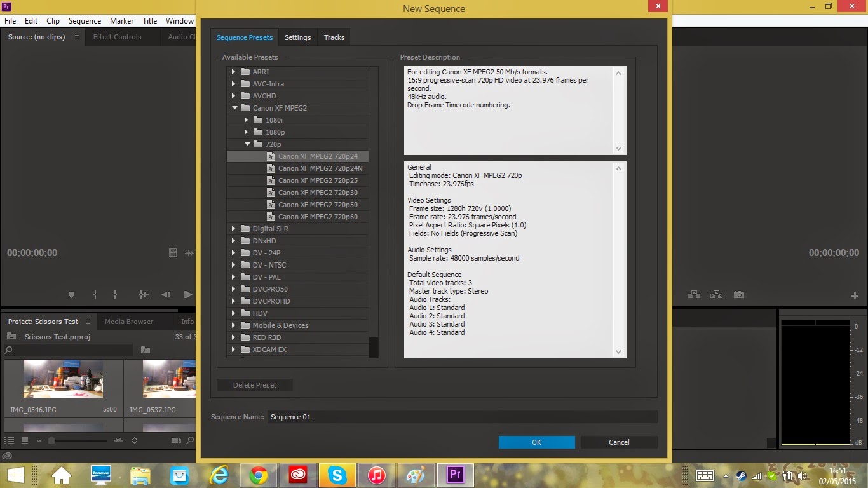Open the File menu
Image resolution: width=868 pixels, height=488 pixels.
click(x=10, y=21)
